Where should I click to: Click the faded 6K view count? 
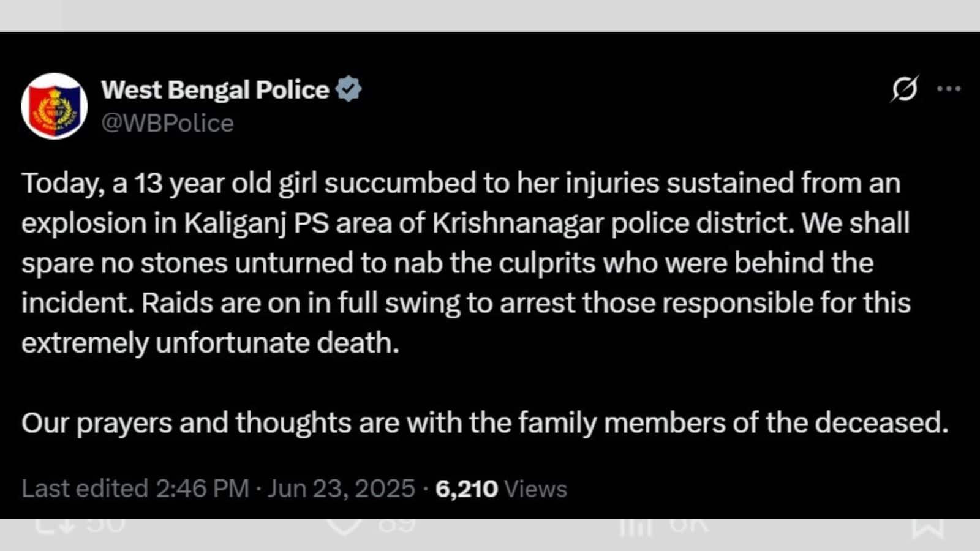click(x=689, y=524)
